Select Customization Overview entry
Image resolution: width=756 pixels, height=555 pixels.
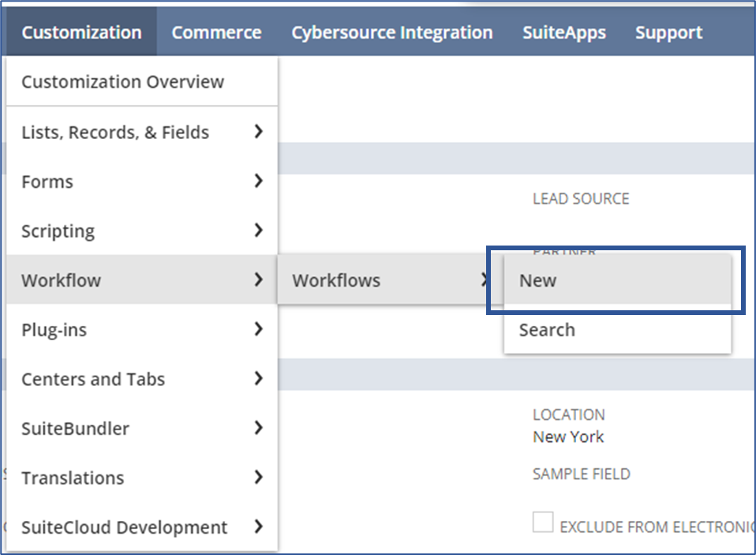point(142,82)
